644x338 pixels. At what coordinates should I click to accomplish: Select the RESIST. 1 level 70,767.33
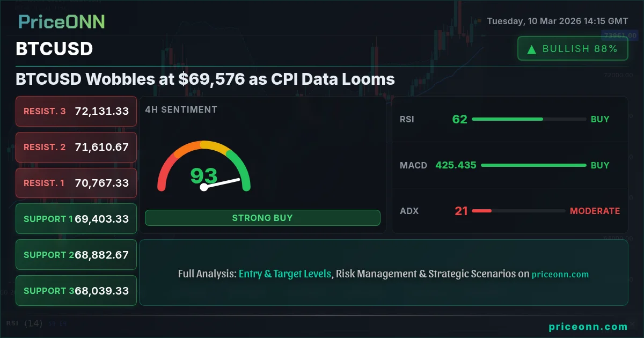(x=76, y=183)
